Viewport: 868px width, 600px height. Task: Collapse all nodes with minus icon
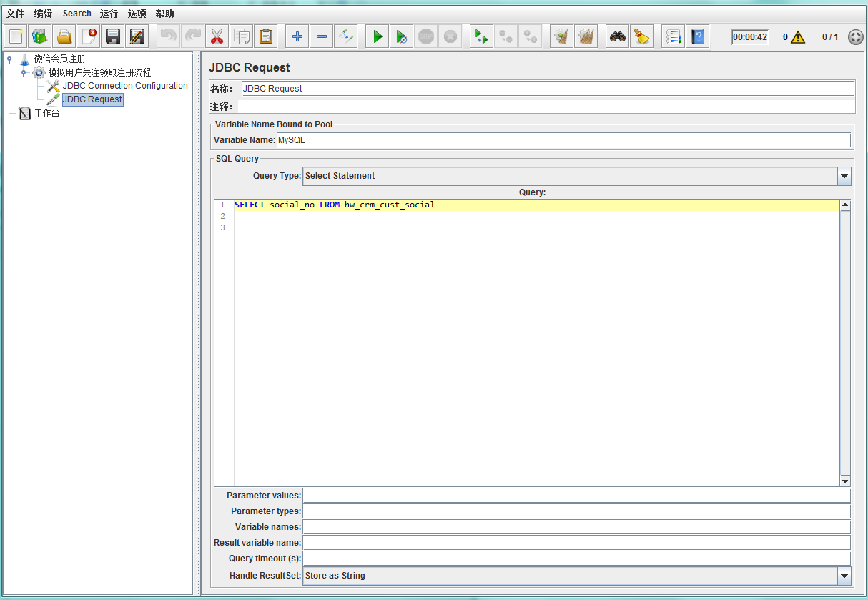[322, 36]
